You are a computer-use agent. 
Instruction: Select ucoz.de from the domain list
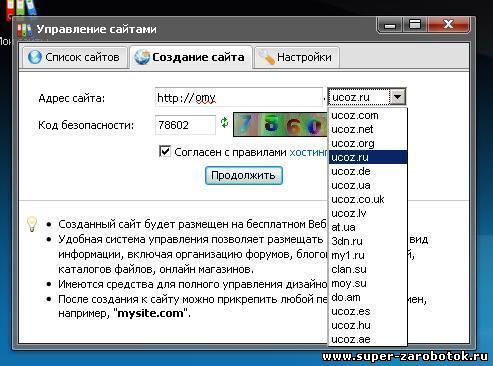tap(368, 171)
